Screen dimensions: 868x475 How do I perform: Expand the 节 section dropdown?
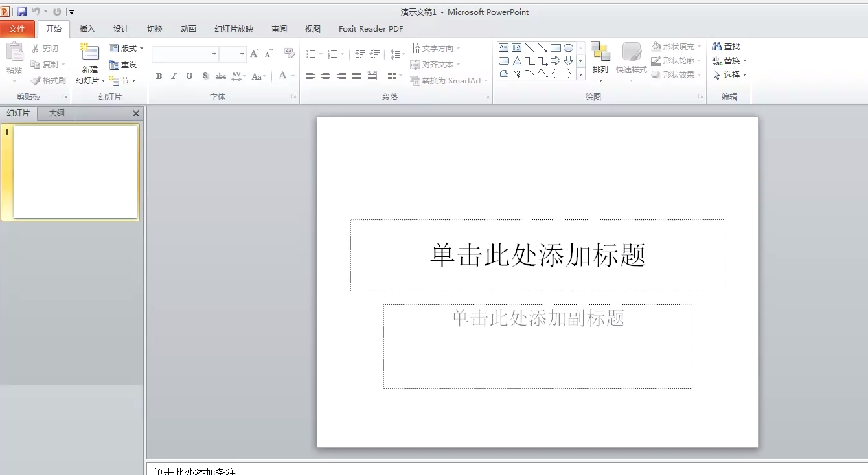point(122,81)
